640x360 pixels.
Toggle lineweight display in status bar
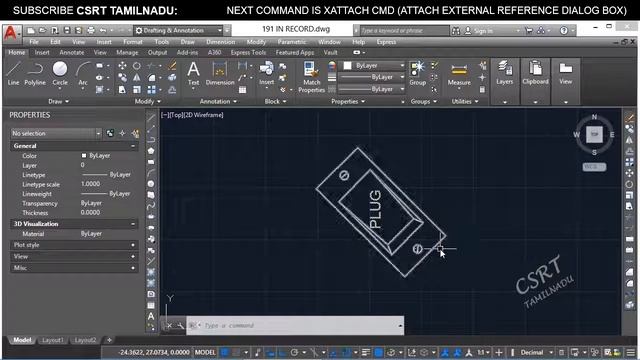pyautogui.click(x=366, y=352)
